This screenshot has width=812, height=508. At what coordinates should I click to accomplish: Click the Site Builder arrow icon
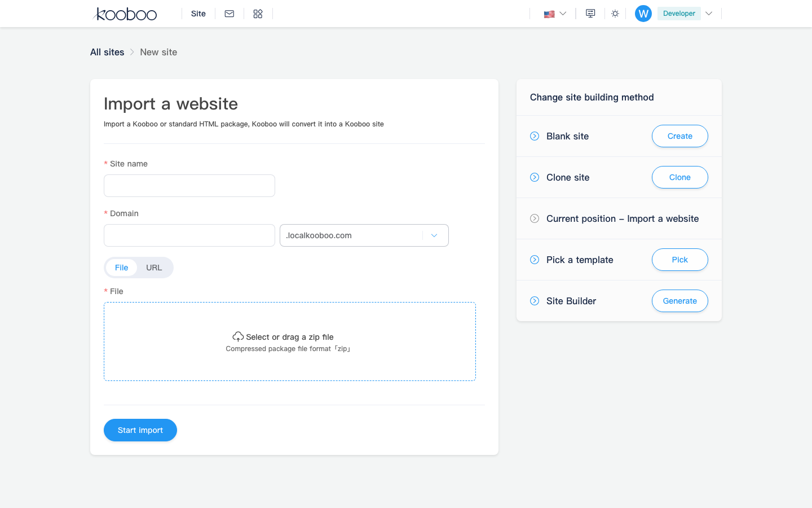pos(535,301)
